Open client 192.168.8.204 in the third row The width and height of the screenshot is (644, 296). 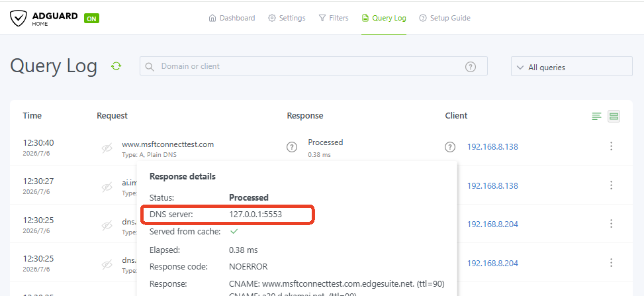(492, 224)
